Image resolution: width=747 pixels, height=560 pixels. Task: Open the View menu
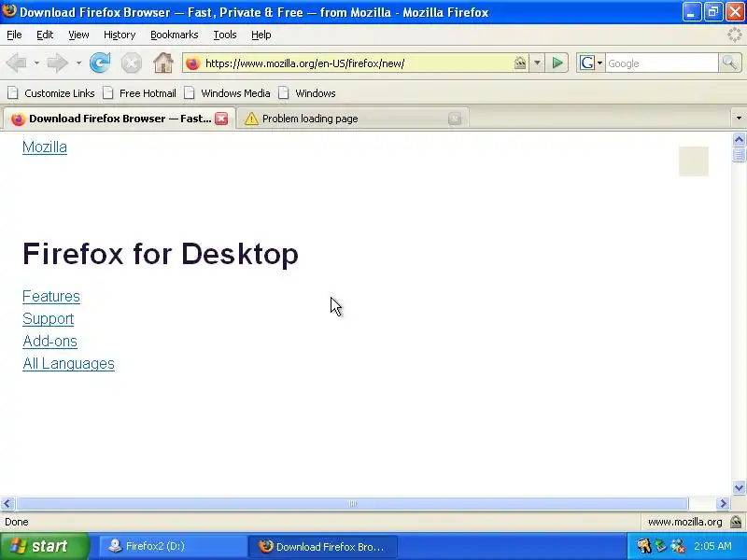[x=78, y=35]
